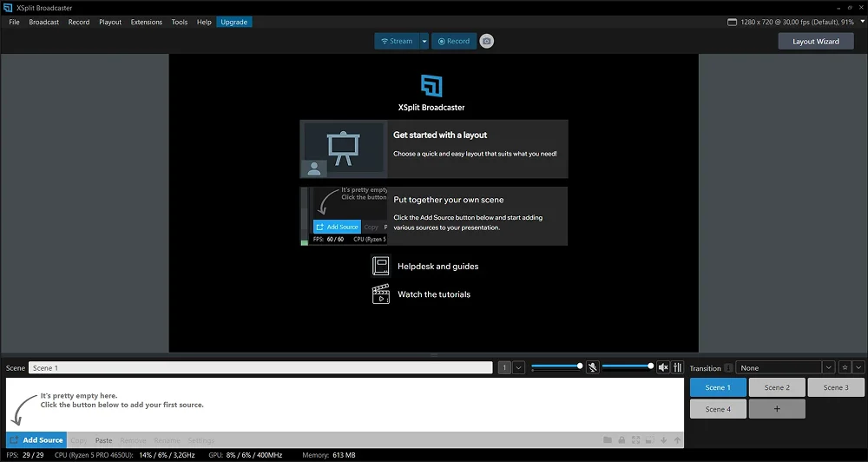Click the resolution display icon at top right
The height and width of the screenshot is (462, 868).
click(732, 23)
